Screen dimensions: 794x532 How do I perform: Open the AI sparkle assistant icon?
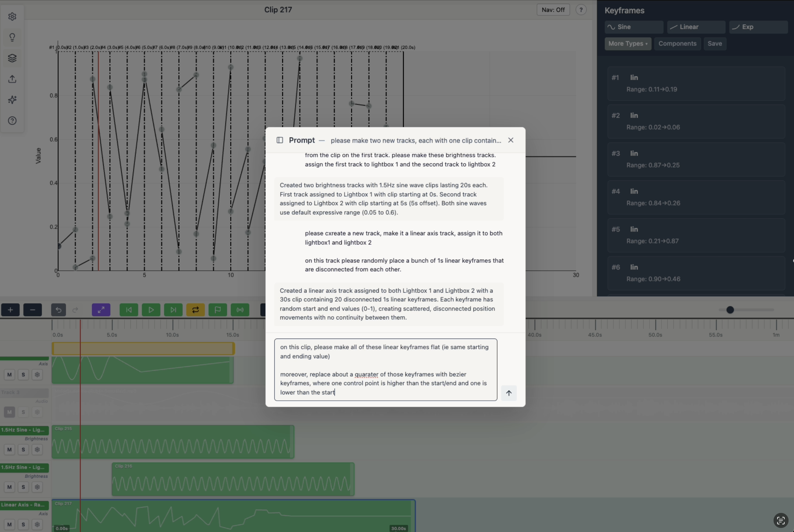pyautogui.click(x=12, y=100)
